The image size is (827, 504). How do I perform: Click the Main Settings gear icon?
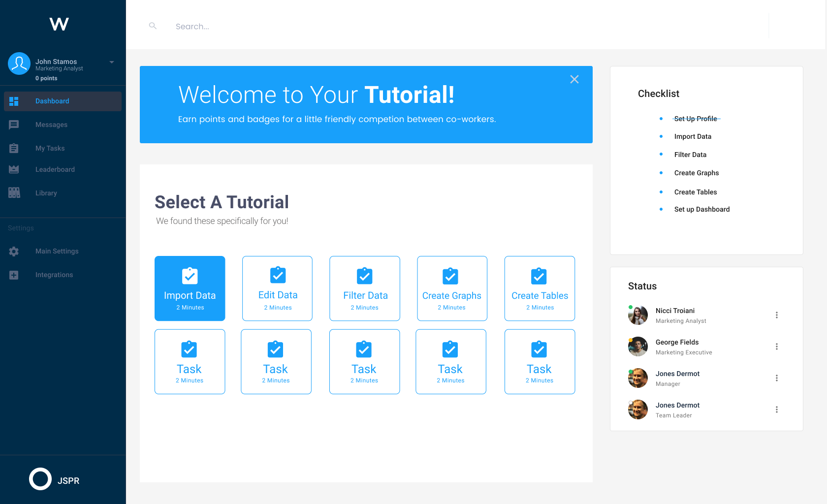point(14,252)
